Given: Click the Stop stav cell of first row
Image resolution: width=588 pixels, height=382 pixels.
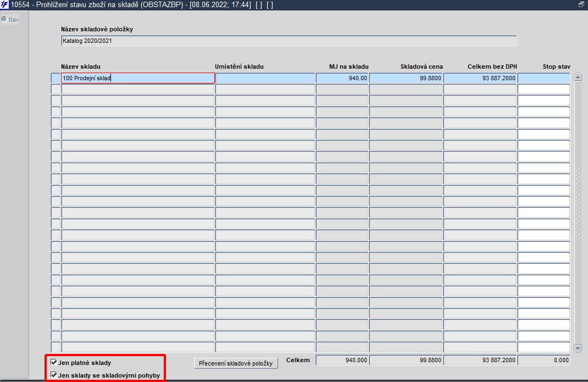Looking at the screenshot, I should (543, 78).
